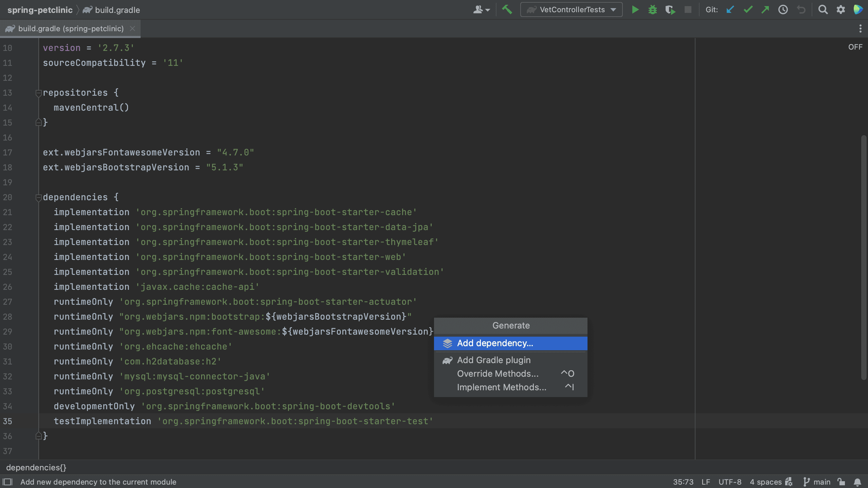Open Search Everywhere magnifier icon
This screenshot has width=868, height=488.
[823, 10]
